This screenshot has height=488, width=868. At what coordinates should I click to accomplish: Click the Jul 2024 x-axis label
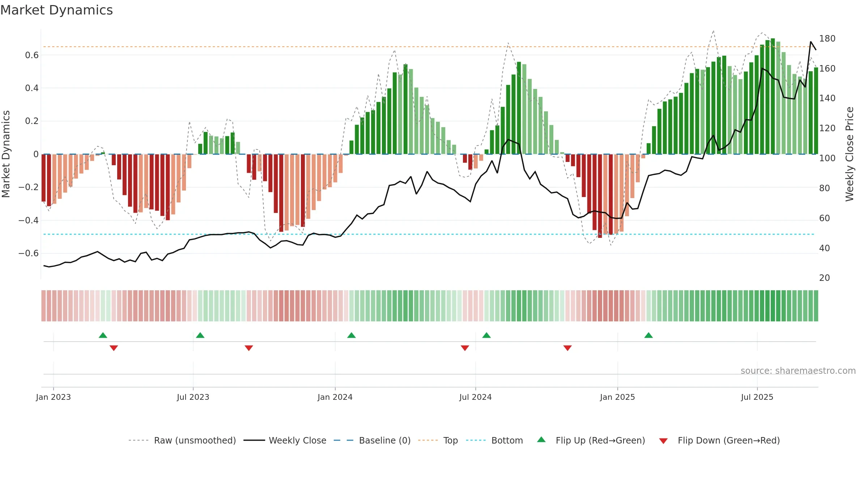476,397
